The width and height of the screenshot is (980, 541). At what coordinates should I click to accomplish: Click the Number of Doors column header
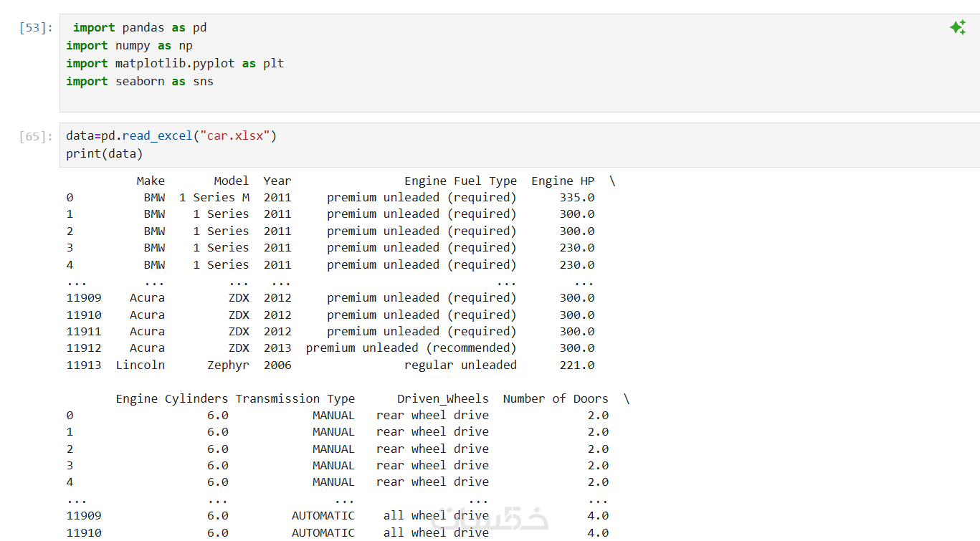556,399
